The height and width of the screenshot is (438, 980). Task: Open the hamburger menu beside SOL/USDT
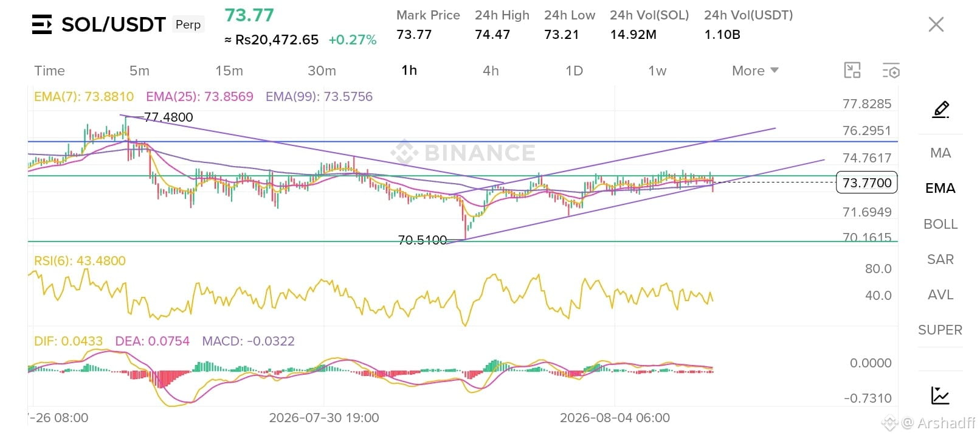pos(42,24)
